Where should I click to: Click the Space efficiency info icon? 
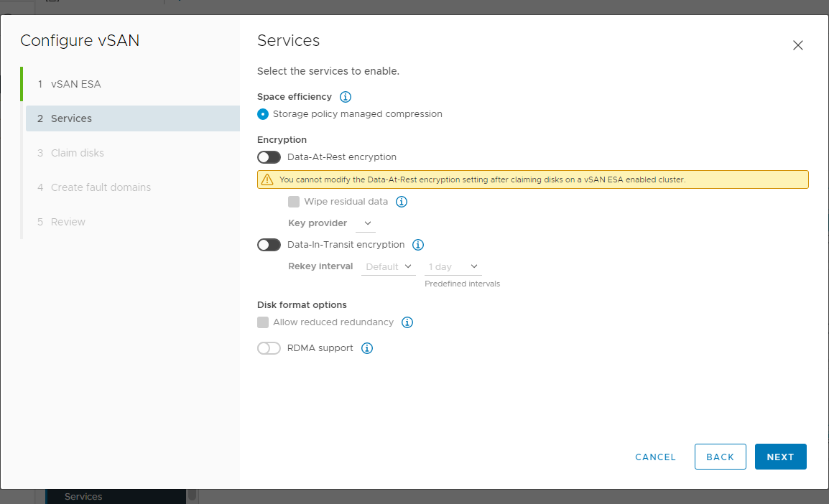click(346, 97)
